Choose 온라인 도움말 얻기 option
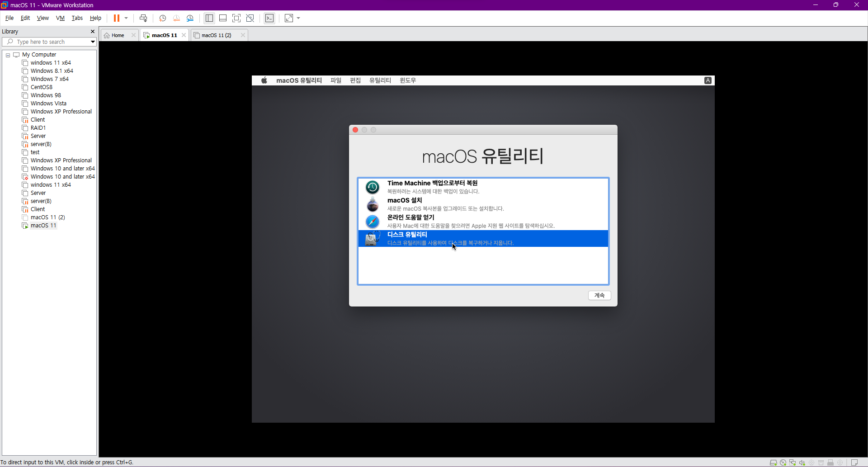The width and height of the screenshot is (868, 467). coord(483,222)
